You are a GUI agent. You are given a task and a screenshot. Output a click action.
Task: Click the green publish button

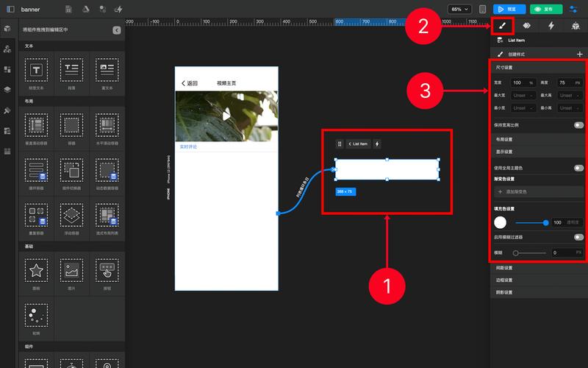pos(546,9)
